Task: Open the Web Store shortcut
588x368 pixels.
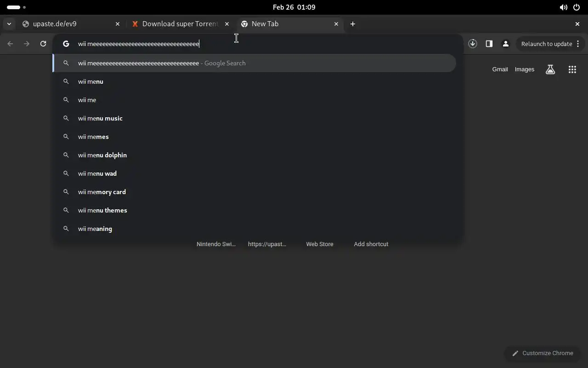Action: coord(320,244)
